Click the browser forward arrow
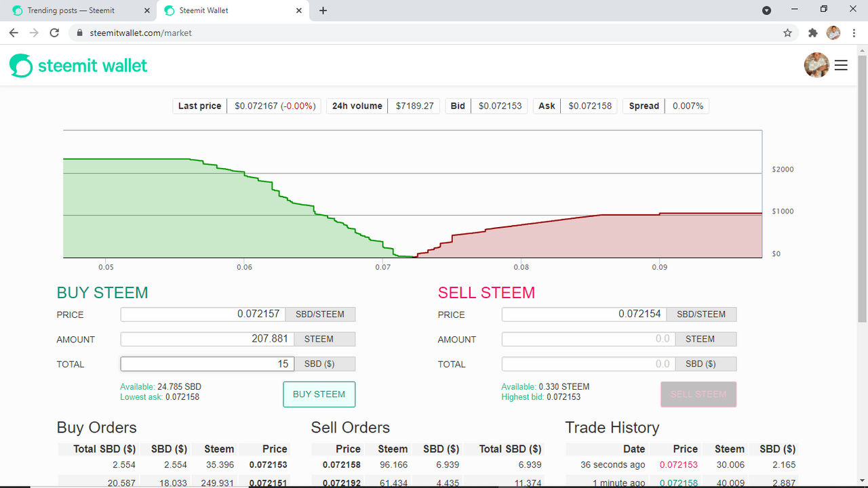Image resolution: width=868 pixels, height=488 pixels. click(x=34, y=33)
